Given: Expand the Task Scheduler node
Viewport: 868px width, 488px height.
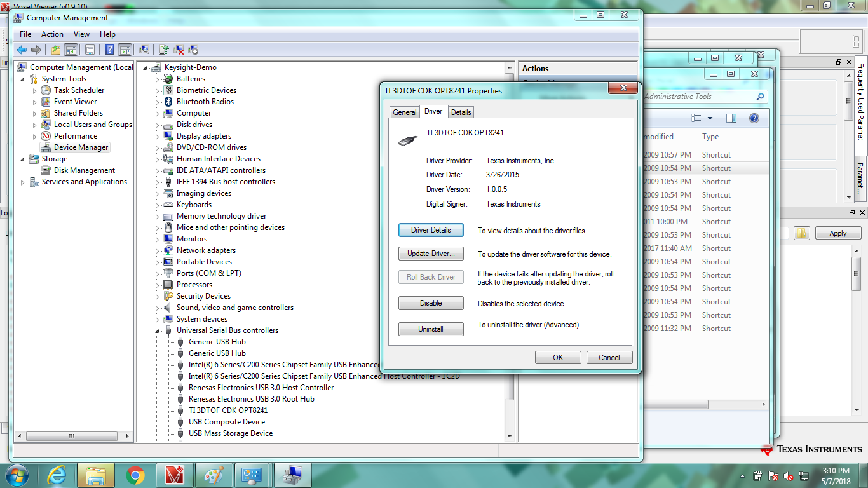Looking at the screenshot, I should click(x=35, y=91).
